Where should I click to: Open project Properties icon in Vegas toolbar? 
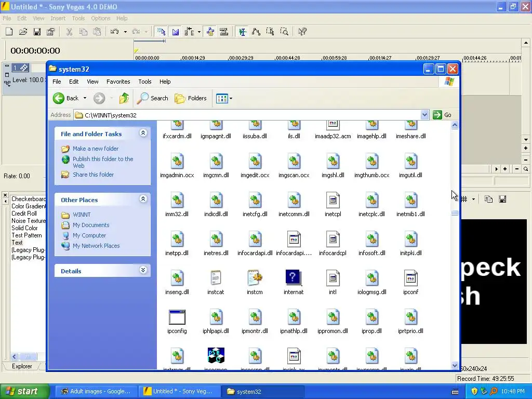pyautogui.click(x=50, y=32)
